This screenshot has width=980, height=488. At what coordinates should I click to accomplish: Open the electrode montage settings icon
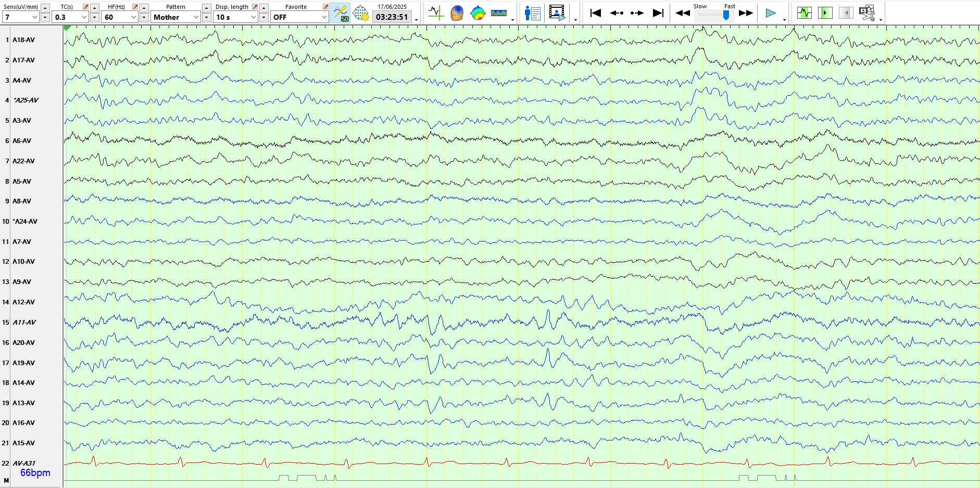pos(361,13)
